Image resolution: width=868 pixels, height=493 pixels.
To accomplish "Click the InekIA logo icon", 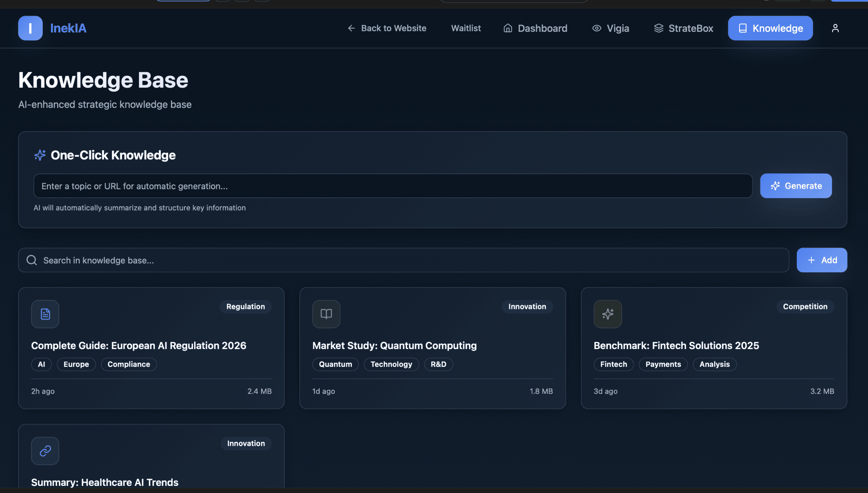I will (x=30, y=28).
